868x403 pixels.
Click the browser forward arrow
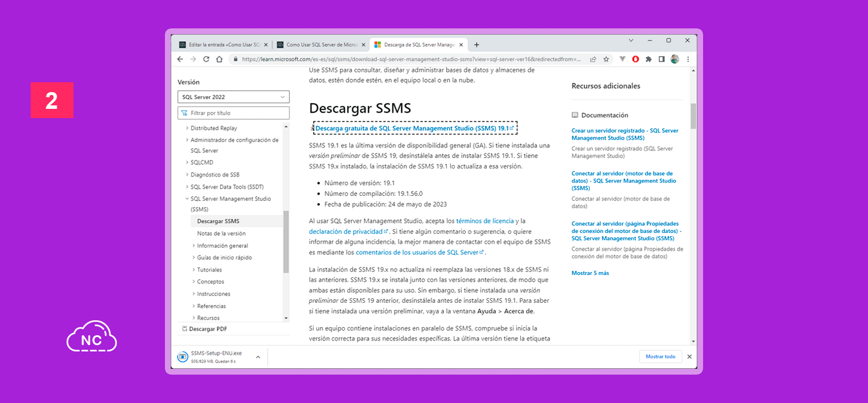click(193, 59)
